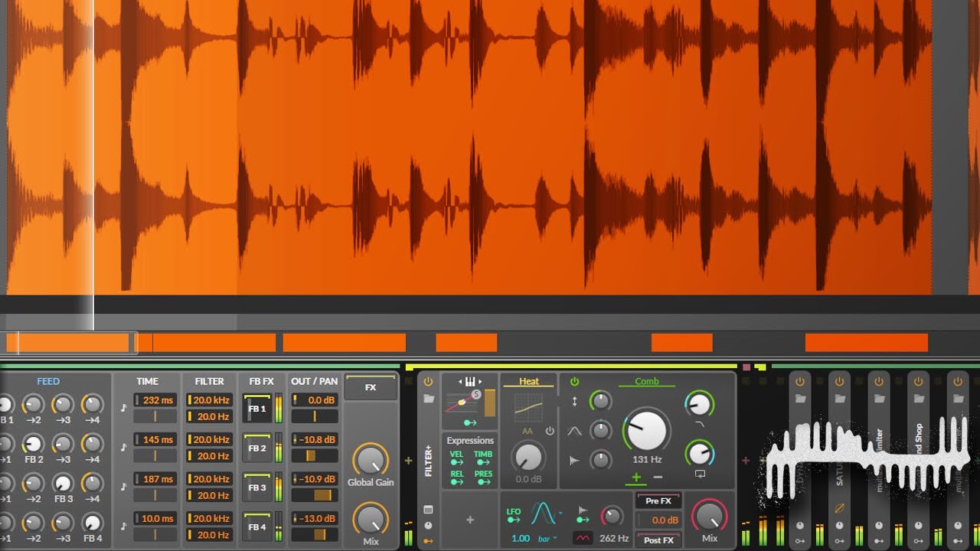Click the 262 Hz value

pyautogui.click(x=614, y=539)
